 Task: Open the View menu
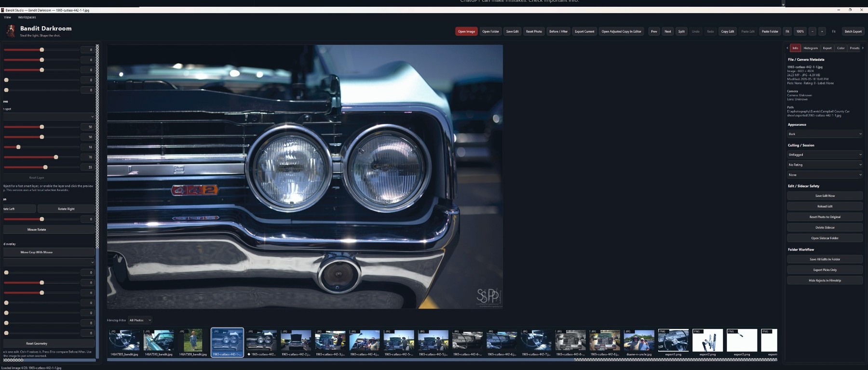click(7, 17)
